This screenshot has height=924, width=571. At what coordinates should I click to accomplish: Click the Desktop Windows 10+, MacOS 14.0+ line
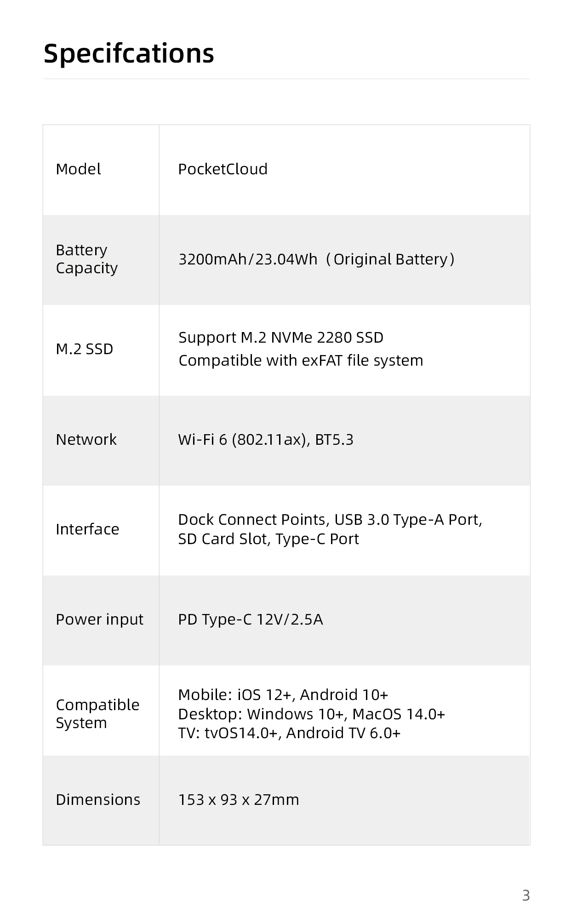click(311, 714)
